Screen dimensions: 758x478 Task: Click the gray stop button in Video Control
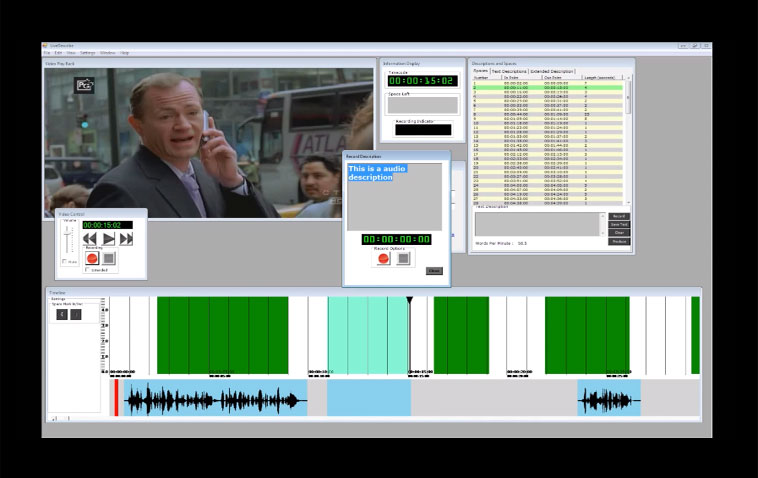coord(109,258)
